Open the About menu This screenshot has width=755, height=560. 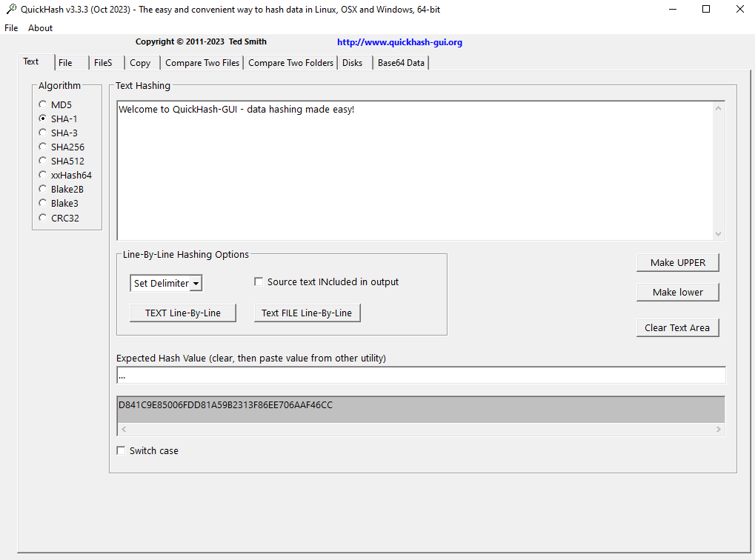pos(41,28)
